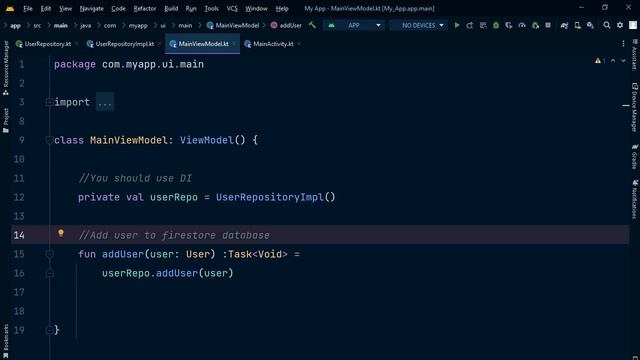Screen dimensions: 640x360
Task: Open the Window menu
Action: click(256, 8)
